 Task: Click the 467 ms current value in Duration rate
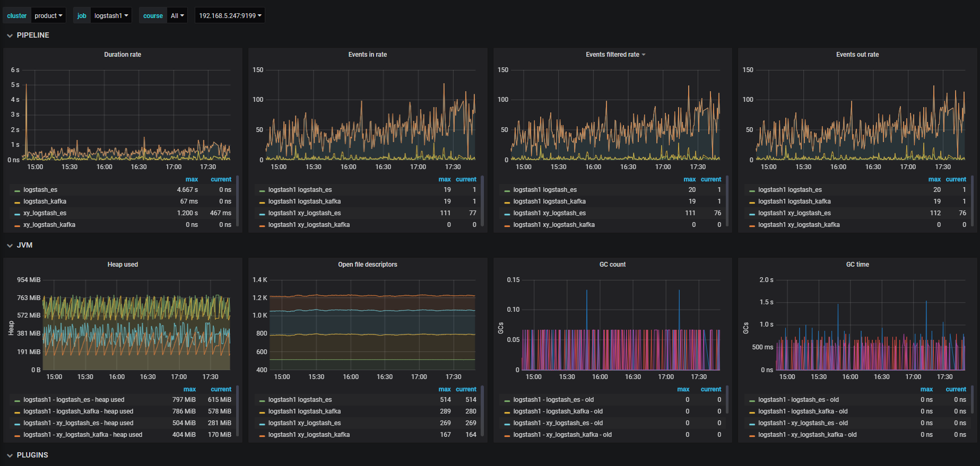(221, 213)
